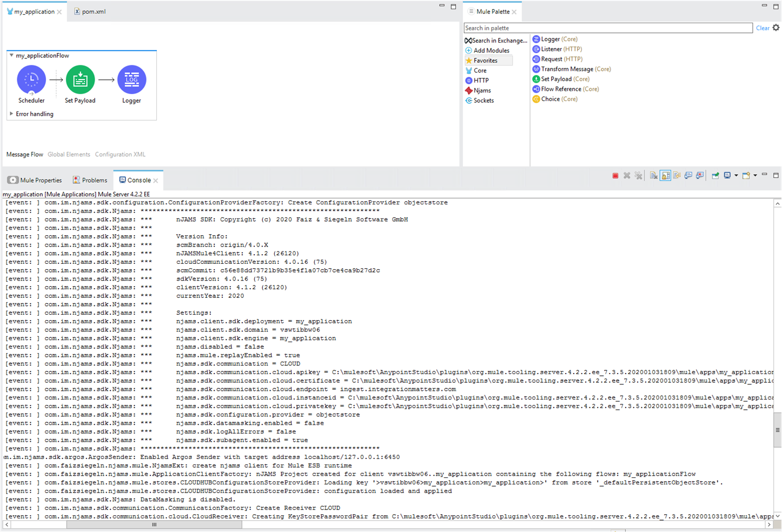Image resolution: width=782 pixels, height=532 pixels.
Task: Pick Flow Reference (Core) from palette
Action: point(566,89)
